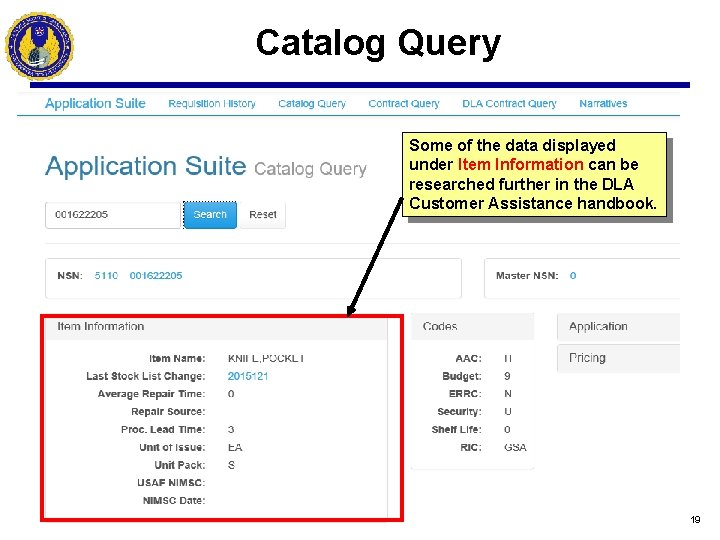Click the Item Information panel header
Viewport: 720px width, 540px height.
click(216, 326)
